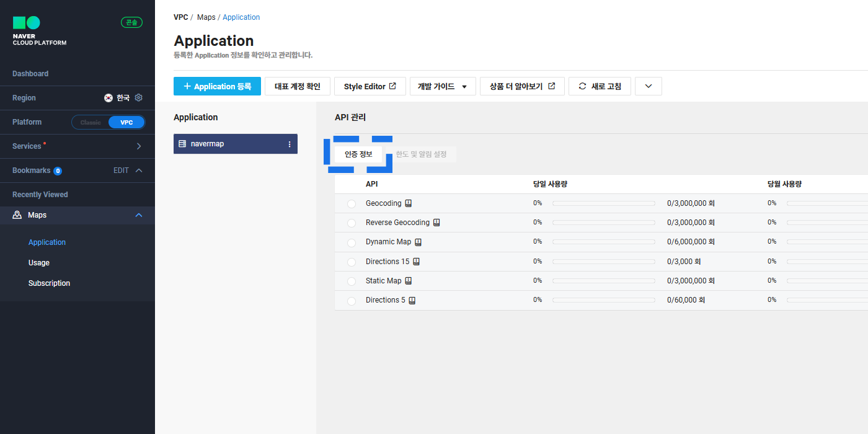Open the 개발 가이드 dropdown
Screen dimensions: 868x434
tap(443, 86)
